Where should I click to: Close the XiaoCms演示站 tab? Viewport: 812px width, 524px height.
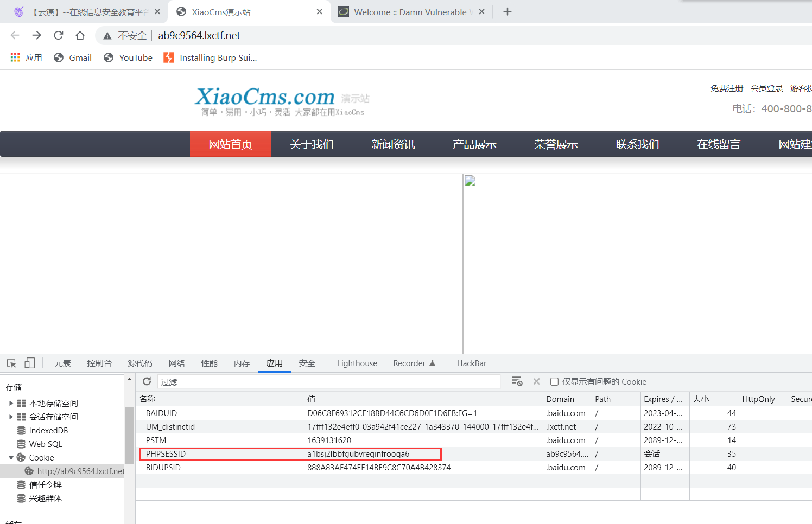[319, 11]
